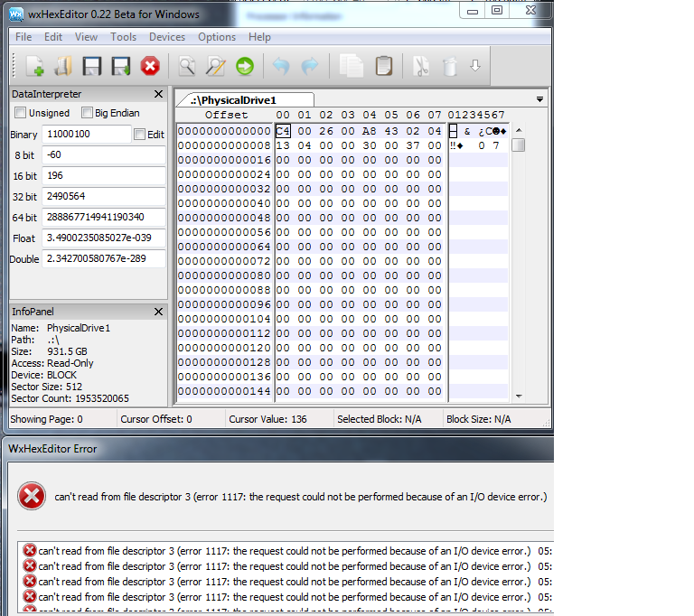Click offset row 000000000144
The height and width of the screenshot is (616, 694).
224,391
